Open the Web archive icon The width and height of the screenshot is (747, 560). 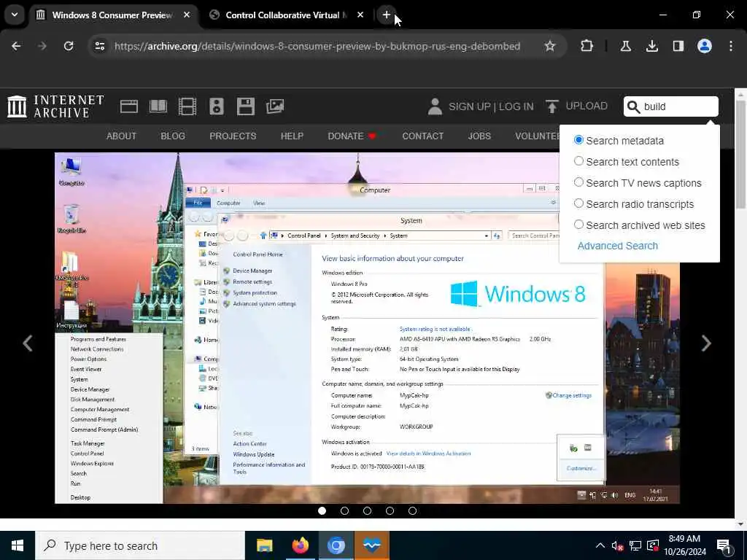[x=128, y=106]
